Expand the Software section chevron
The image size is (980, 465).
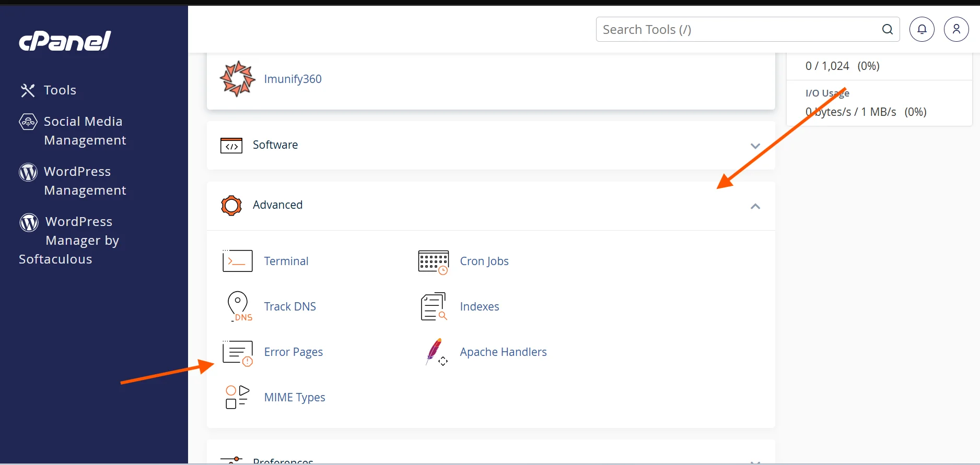point(755,146)
